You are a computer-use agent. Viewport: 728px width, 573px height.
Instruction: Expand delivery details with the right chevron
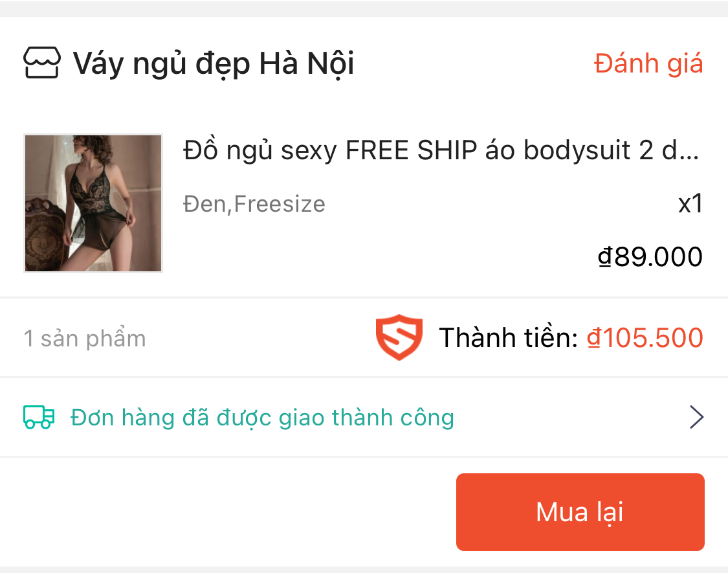pyautogui.click(x=696, y=417)
